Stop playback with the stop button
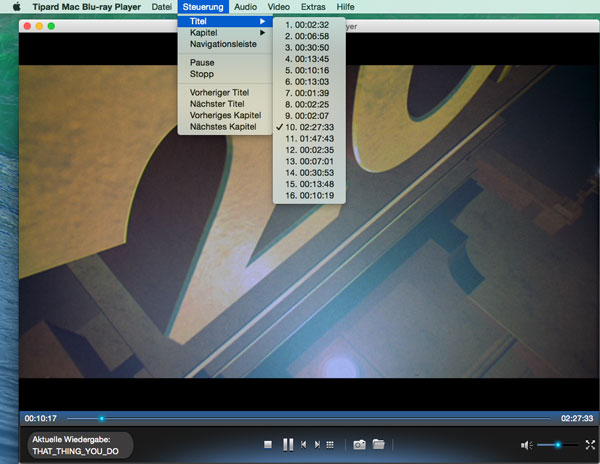The width and height of the screenshot is (600, 464). 268,444
